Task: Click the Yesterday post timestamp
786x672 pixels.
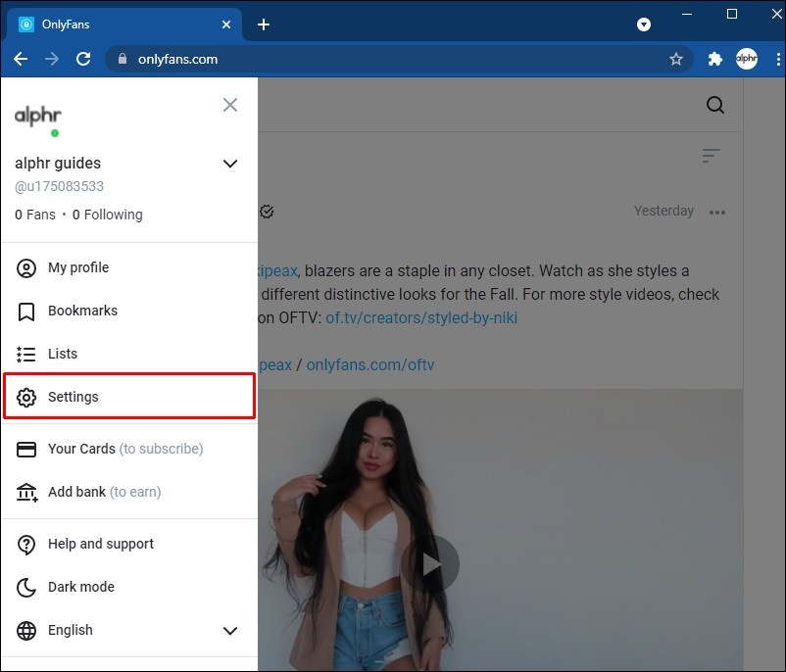Action: [x=663, y=211]
